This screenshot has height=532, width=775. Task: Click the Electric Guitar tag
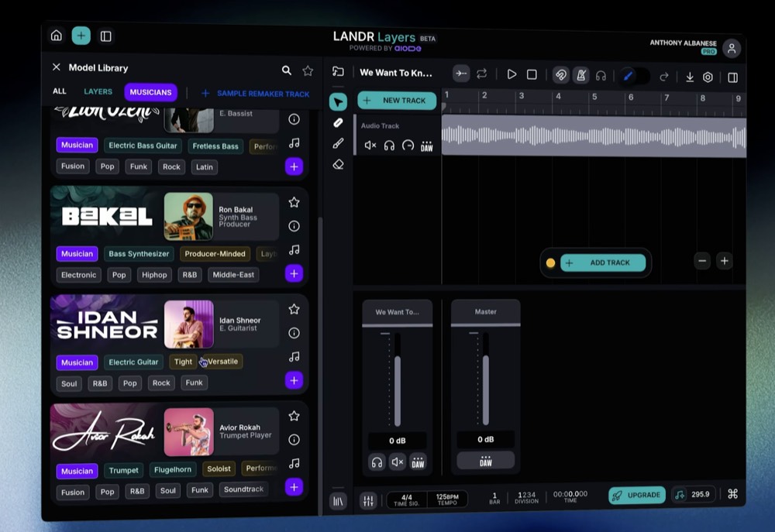click(133, 362)
